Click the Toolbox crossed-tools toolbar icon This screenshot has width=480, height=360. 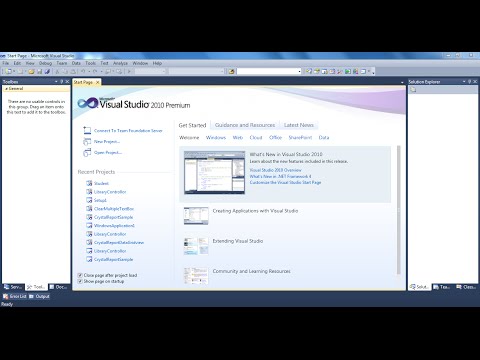(340, 71)
